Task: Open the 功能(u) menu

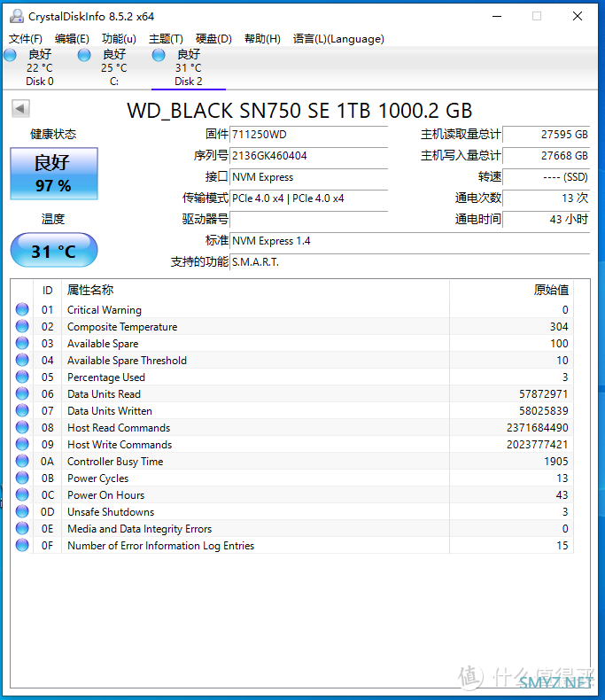Action: [119, 39]
